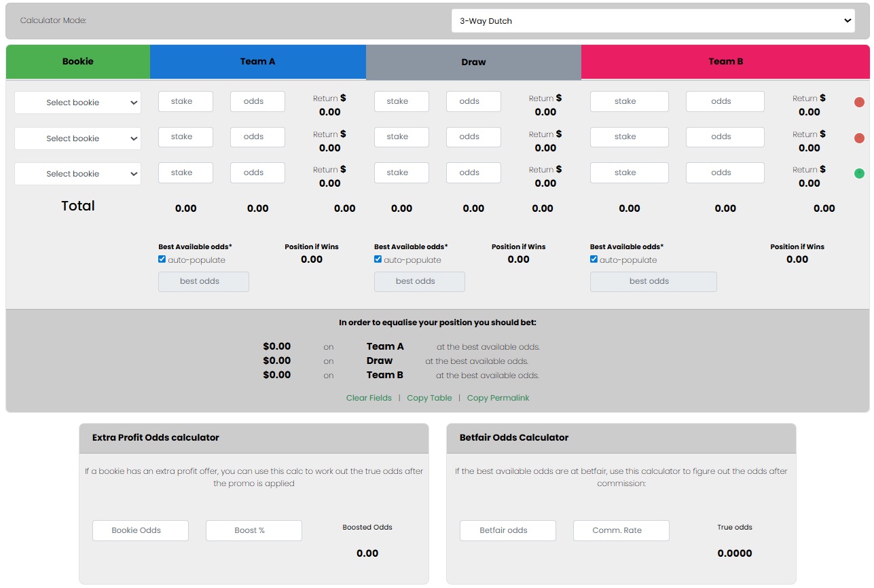The height and width of the screenshot is (588, 874).
Task: Click the Clear Fields link
Action: click(x=369, y=397)
